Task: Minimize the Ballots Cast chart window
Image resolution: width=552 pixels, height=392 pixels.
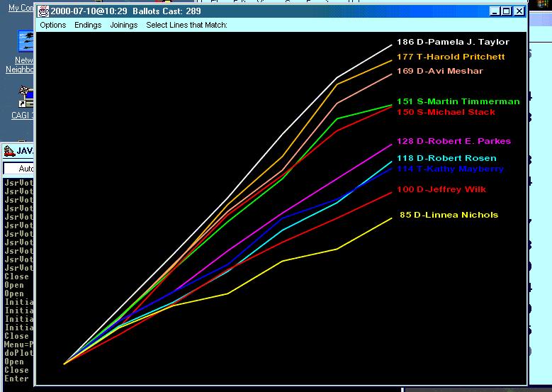Action: pos(495,11)
